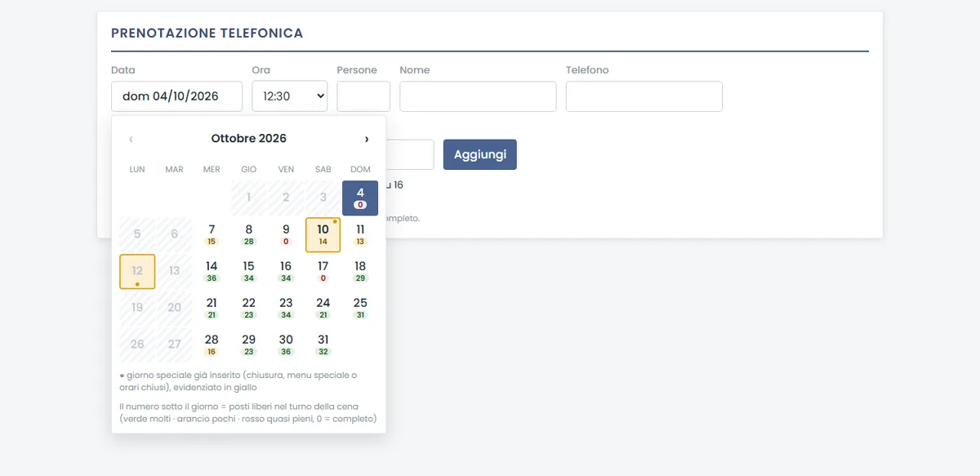Focus the Persone input field
Image resolution: width=980 pixels, height=476 pixels.
363,96
